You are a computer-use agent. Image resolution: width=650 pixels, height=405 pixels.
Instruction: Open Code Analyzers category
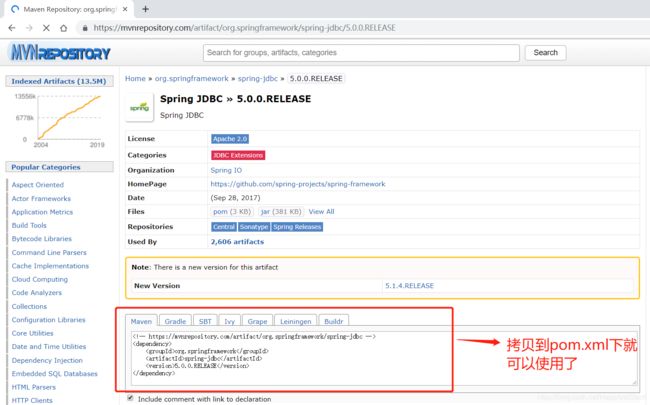(x=36, y=293)
